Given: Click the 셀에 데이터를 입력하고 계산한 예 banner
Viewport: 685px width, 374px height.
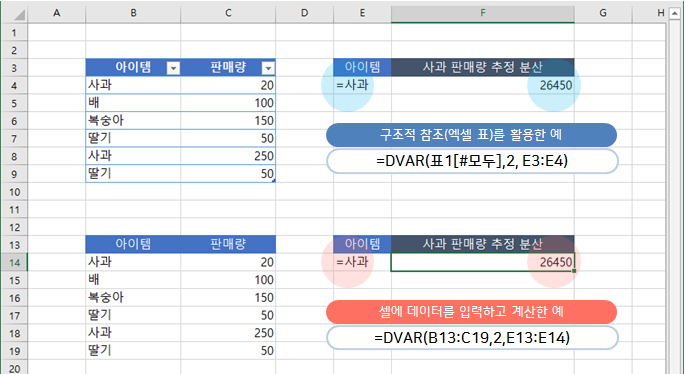Looking at the screenshot, I should coord(471,312).
